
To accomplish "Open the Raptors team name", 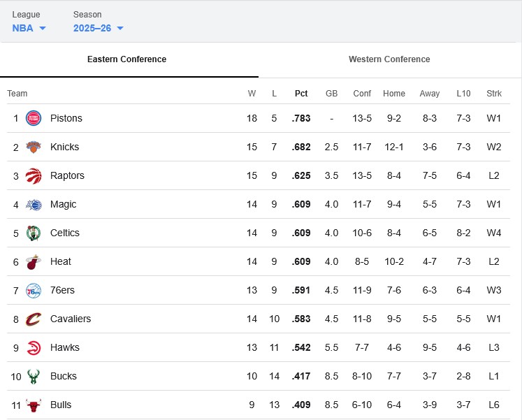I will (x=67, y=175).
